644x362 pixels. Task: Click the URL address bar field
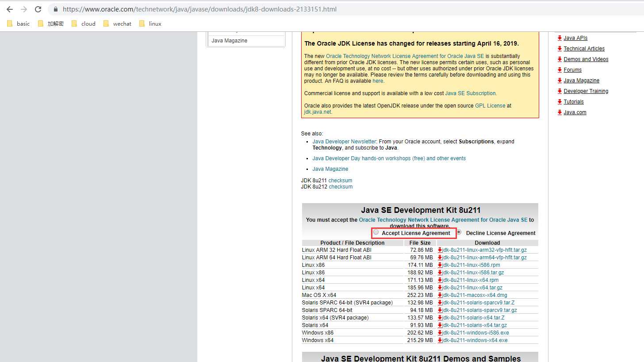click(x=345, y=9)
